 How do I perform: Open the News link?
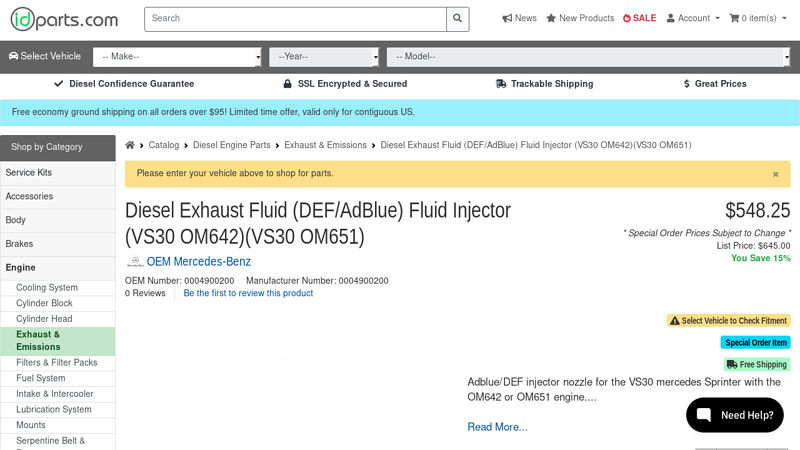(519, 18)
